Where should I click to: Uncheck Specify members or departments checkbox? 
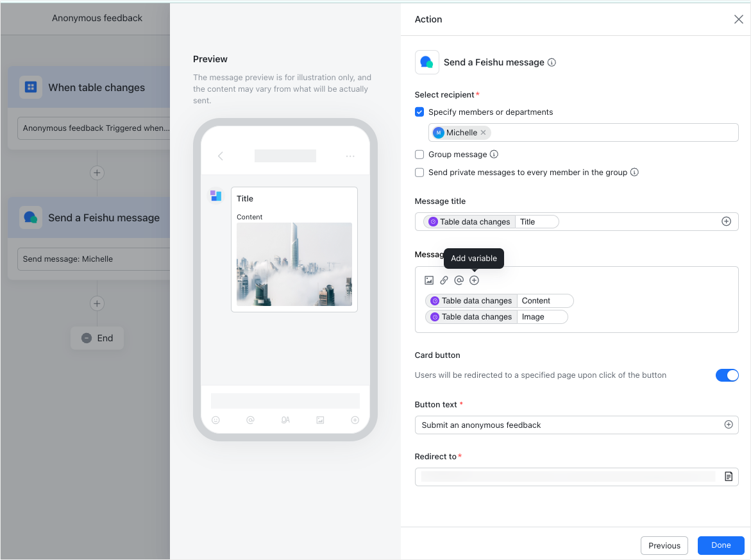click(419, 112)
